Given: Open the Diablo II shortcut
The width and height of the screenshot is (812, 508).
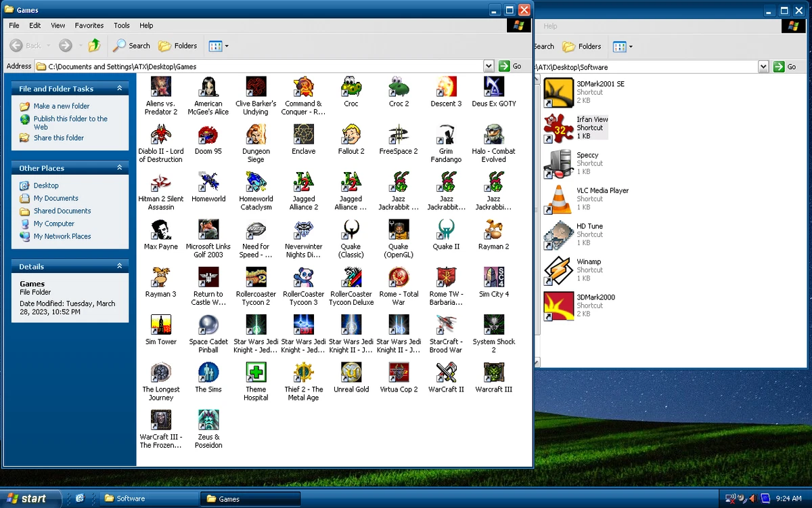Looking at the screenshot, I should pos(160,134).
